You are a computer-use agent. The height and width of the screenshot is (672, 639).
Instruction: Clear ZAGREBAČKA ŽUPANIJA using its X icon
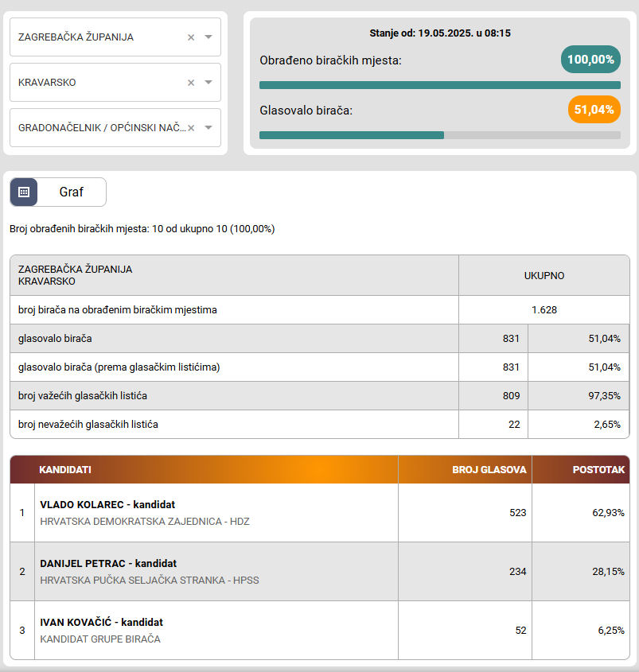click(190, 37)
